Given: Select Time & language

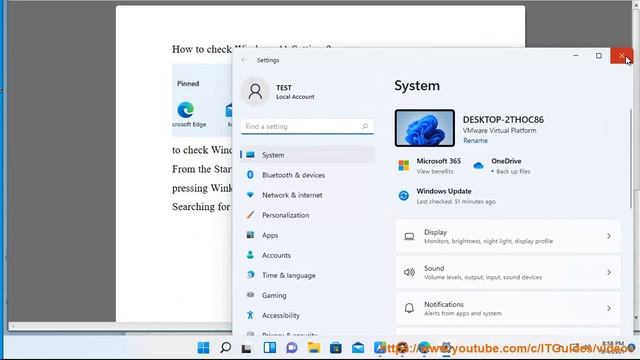Looking at the screenshot, I should [307, 275].
